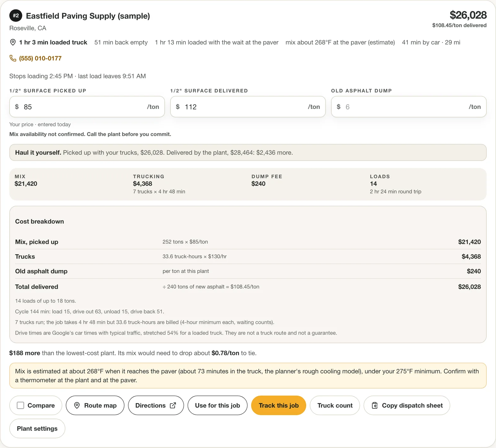Image resolution: width=496 pixels, height=448 pixels.
Task: Click the 268°F paver temperature warning banner
Action: tap(248, 375)
